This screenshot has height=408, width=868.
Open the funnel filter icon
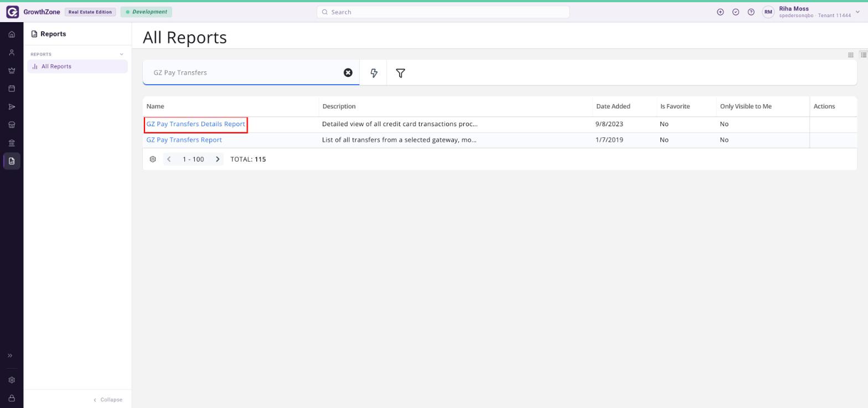coord(400,73)
